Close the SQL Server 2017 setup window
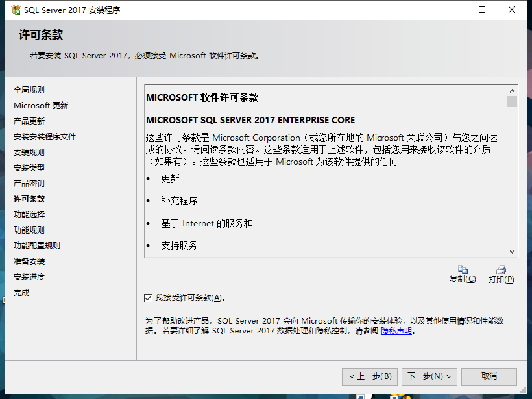This screenshot has height=399, width=532. point(512,10)
